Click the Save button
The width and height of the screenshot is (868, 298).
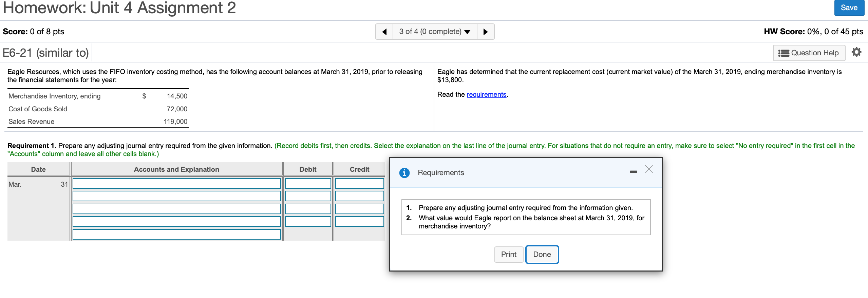click(x=849, y=8)
